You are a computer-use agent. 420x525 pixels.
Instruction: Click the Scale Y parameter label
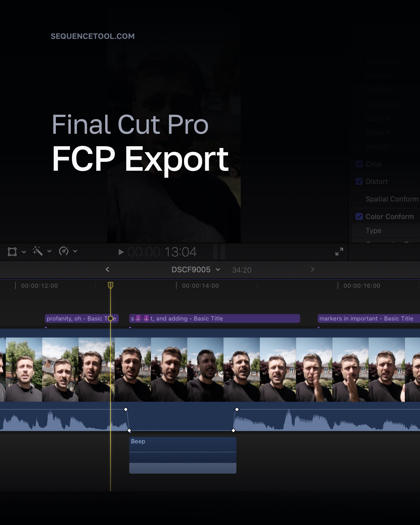tap(378, 132)
